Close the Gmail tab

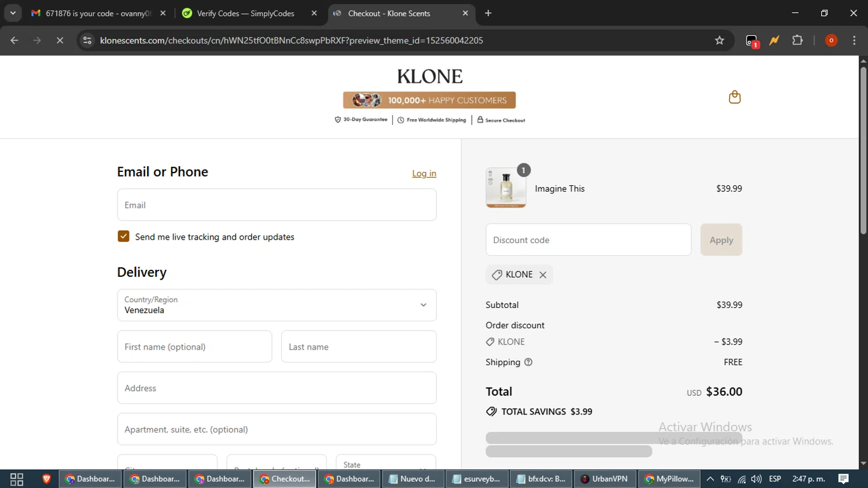point(163,13)
